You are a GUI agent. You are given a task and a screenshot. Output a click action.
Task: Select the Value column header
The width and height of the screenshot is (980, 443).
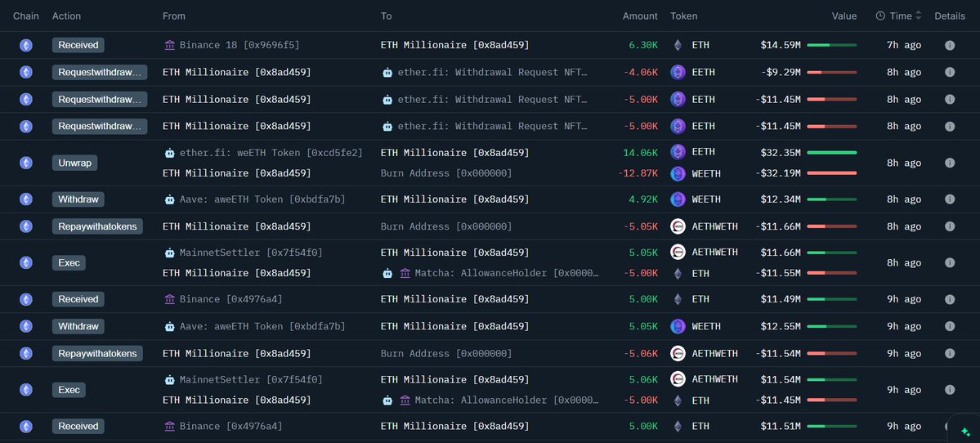click(844, 16)
